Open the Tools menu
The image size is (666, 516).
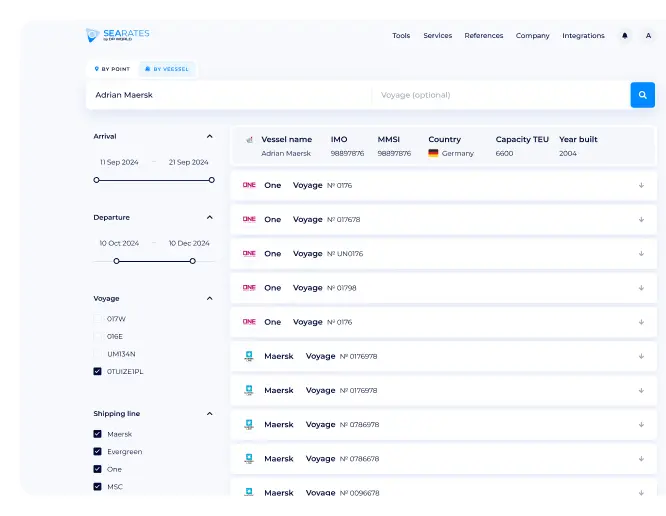tap(401, 36)
